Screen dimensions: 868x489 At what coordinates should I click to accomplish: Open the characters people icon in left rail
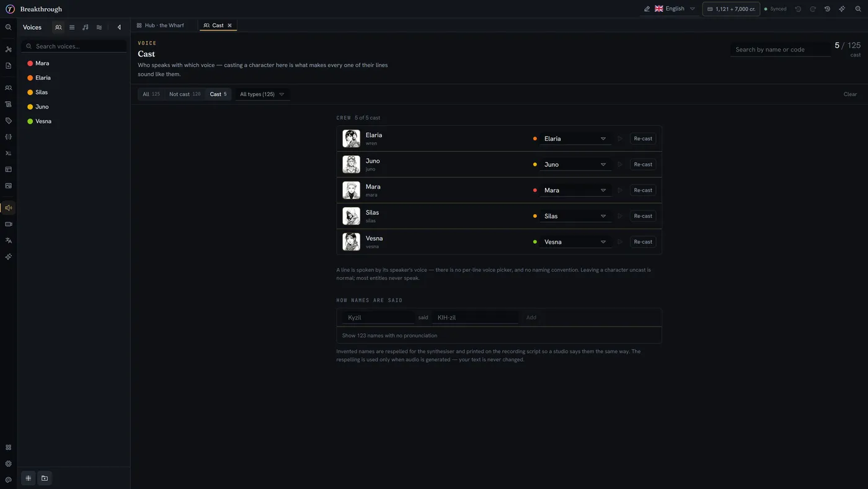pos(9,88)
